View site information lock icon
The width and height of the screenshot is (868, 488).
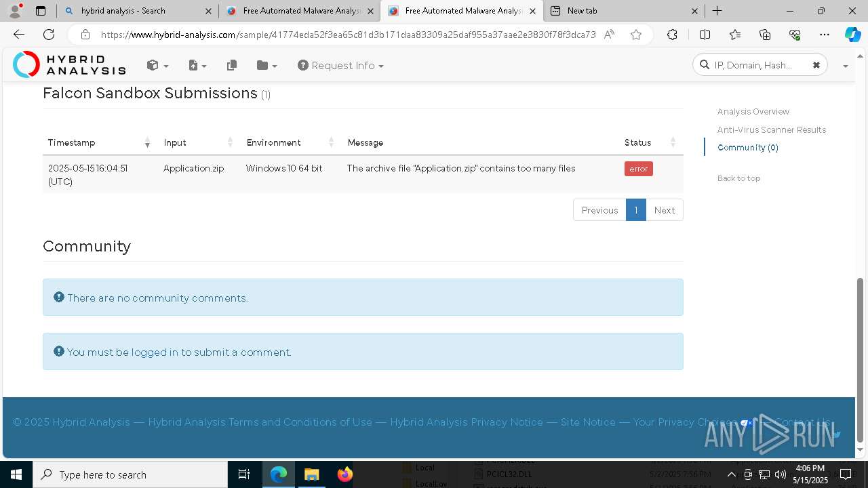[85, 35]
